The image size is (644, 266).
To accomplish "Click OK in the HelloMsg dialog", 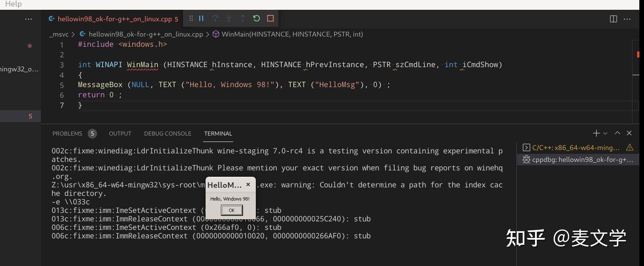I will coord(231,210).
